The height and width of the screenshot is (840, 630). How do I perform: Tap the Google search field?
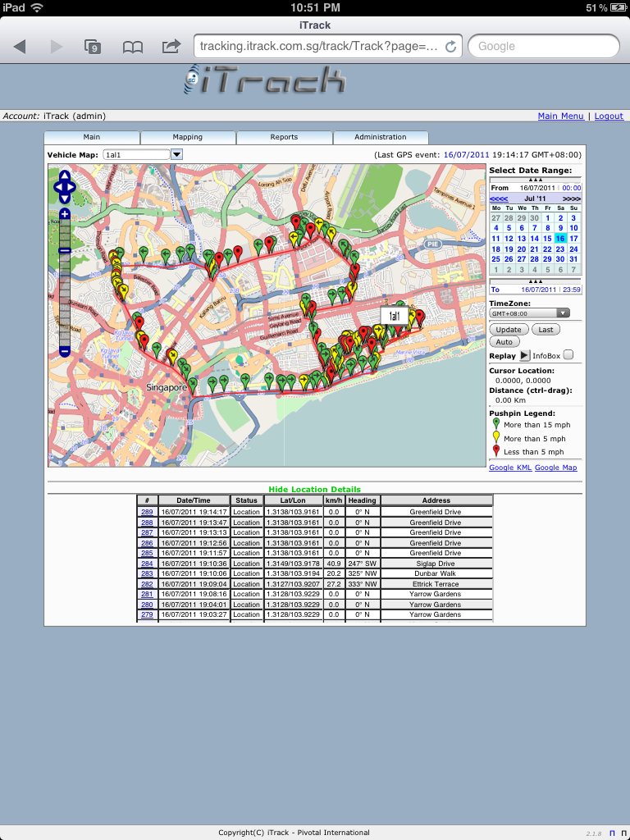[x=543, y=46]
